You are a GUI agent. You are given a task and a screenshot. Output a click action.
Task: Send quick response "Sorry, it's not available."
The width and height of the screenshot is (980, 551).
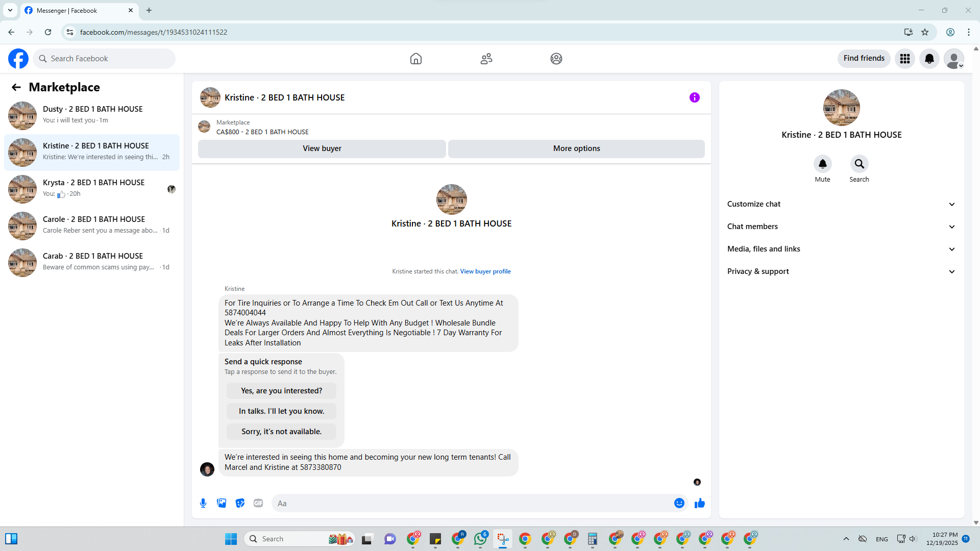pos(281,432)
